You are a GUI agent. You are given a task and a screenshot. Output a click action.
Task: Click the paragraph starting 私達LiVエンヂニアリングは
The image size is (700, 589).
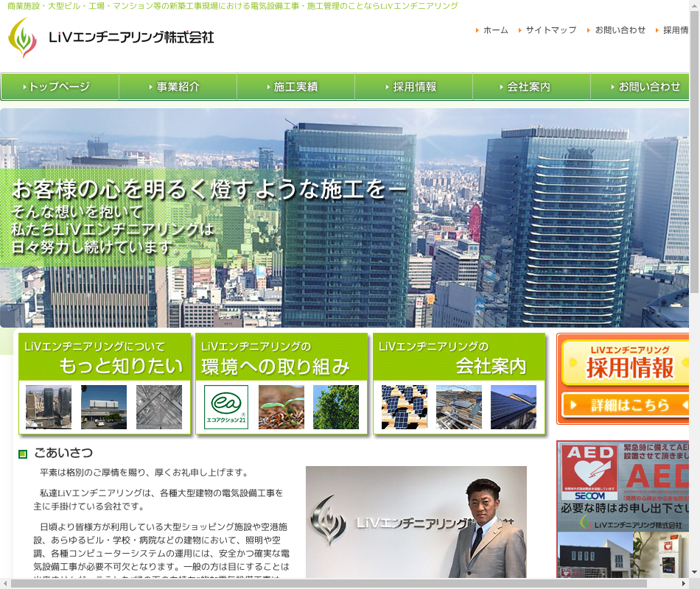(158, 500)
